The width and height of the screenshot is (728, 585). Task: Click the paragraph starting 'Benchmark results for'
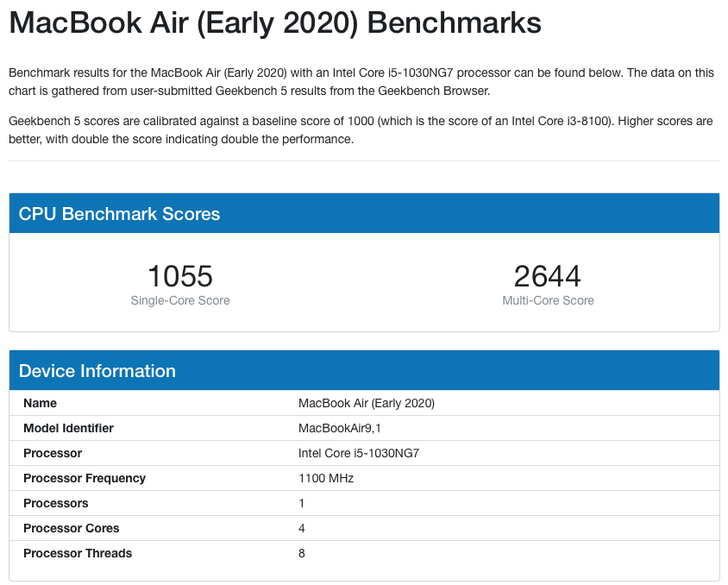click(361, 82)
